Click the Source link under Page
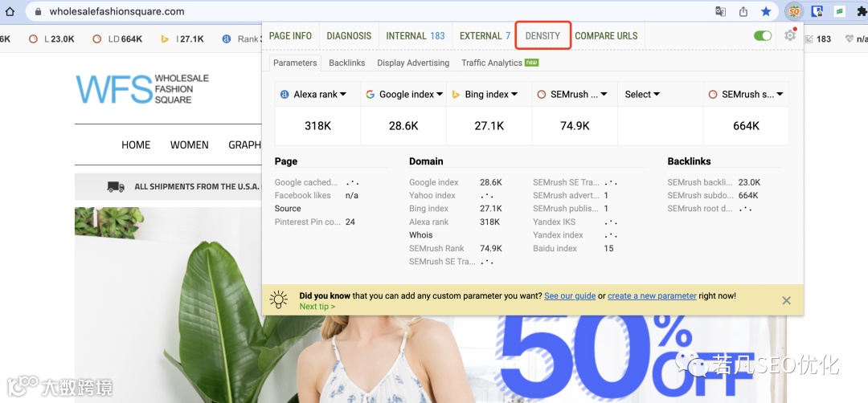868x403 pixels. [x=288, y=209]
